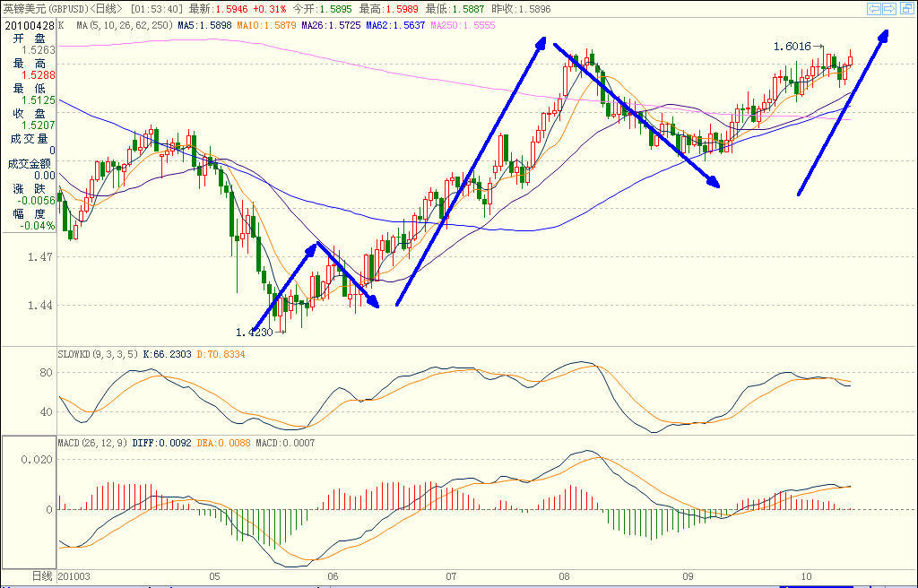Click the MA62:1.5637 legend entry
Viewport: 918px width, 588px height.
point(395,26)
